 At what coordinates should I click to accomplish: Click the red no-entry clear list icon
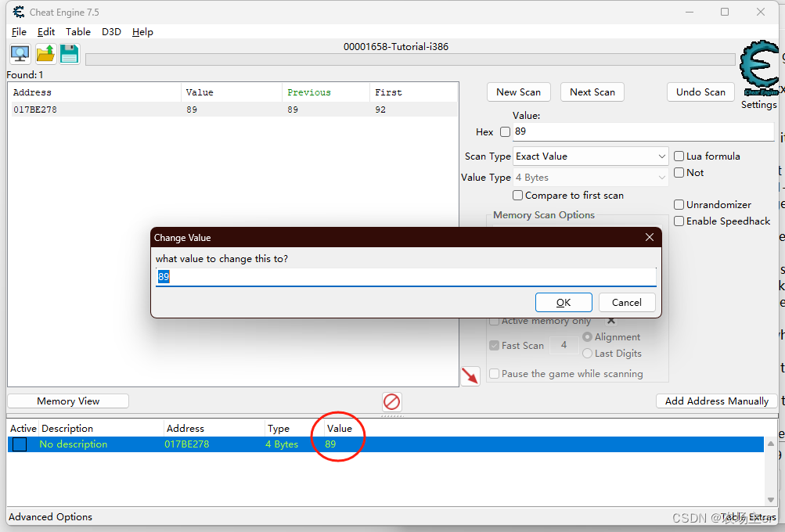tap(391, 401)
